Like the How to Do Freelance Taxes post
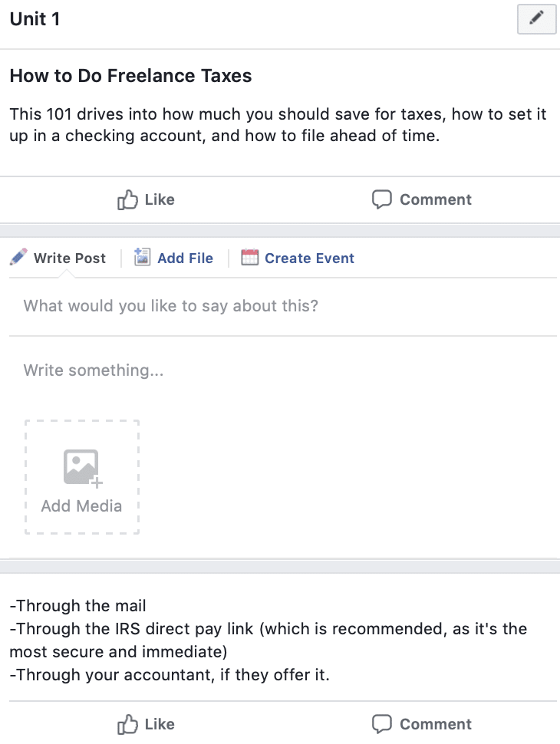This screenshot has height=744, width=560. click(x=147, y=199)
